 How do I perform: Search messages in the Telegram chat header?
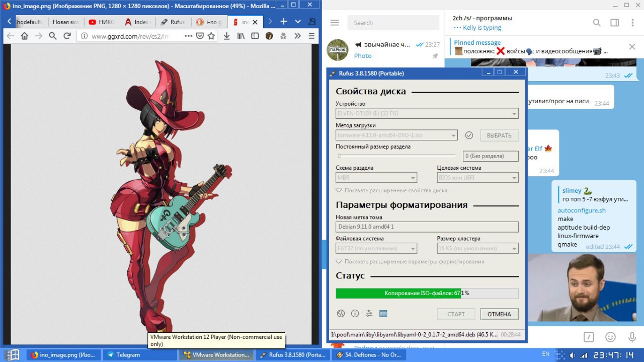point(597,23)
